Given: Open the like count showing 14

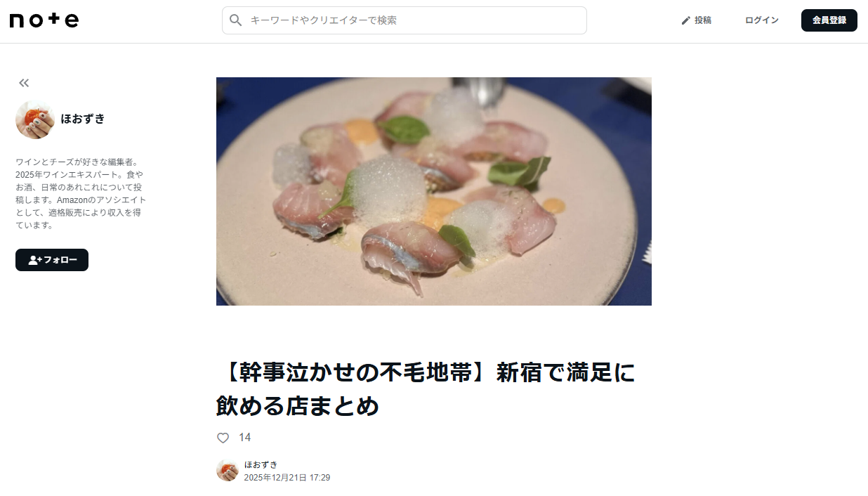Looking at the screenshot, I should coord(244,438).
